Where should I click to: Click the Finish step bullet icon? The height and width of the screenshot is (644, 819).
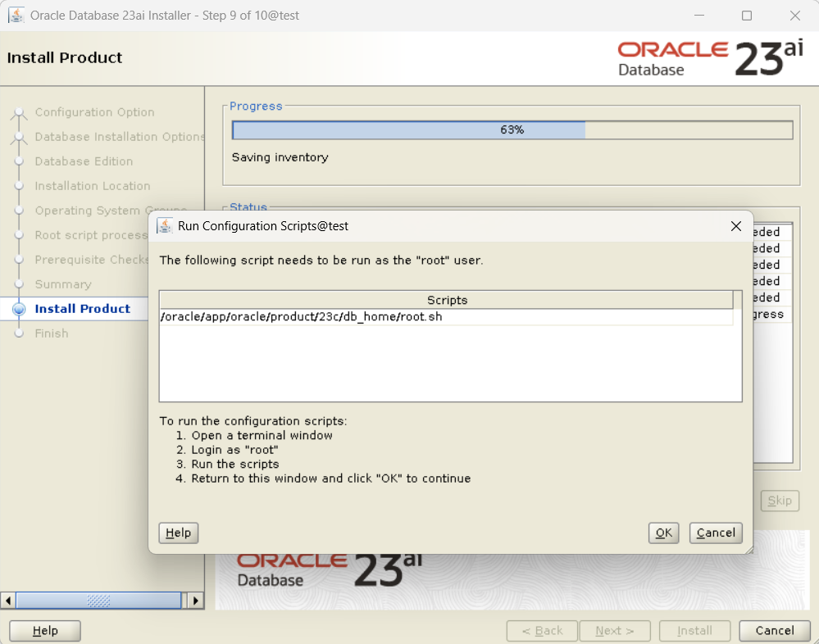pyautogui.click(x=19, y=333)
